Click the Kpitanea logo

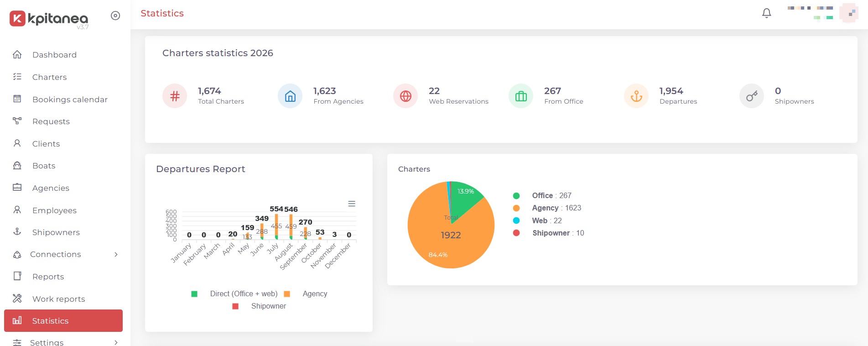[x=49, y=19]
